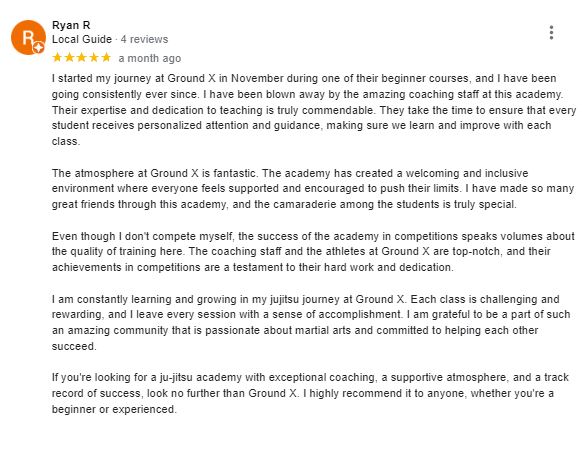Click the paragraph starting 'The atmosphere at Ground X'
Screen dimensions: 588x470
pos(313,189)
